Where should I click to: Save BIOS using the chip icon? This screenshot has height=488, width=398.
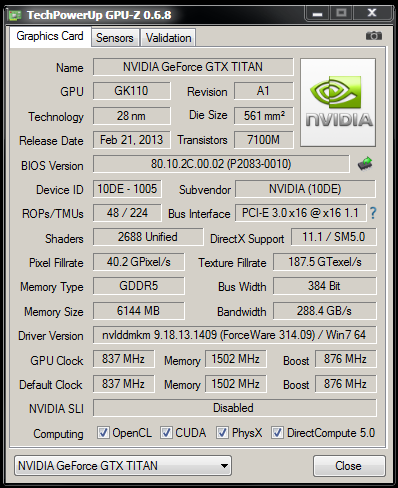(x=365, y=164)
